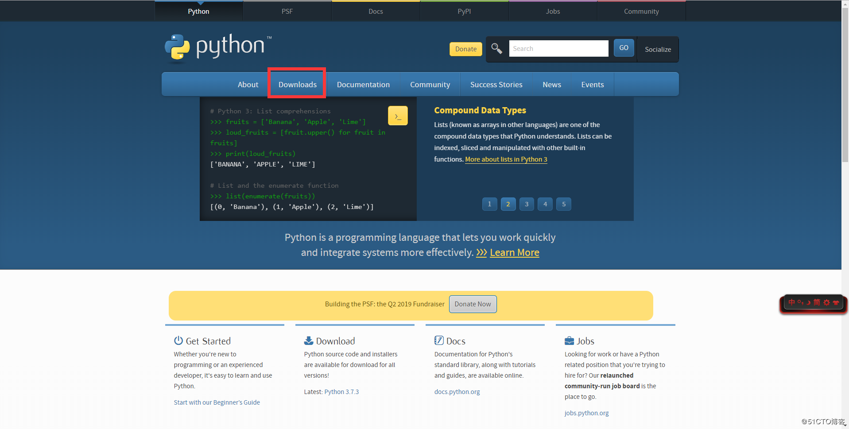Click the red input method toolbar
Viewport: 849px width, 429px height.
(x=814, y=303)
